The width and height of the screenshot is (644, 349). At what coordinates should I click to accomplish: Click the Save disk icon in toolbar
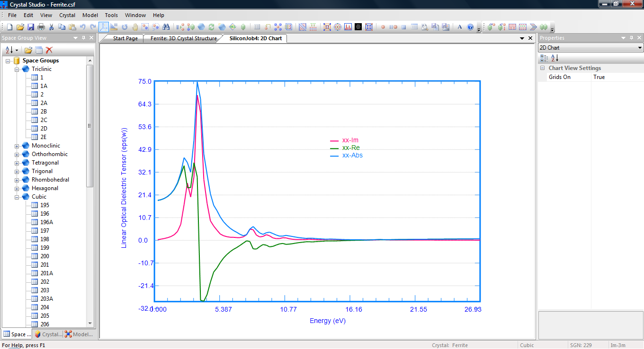click(x=31, y=27)
